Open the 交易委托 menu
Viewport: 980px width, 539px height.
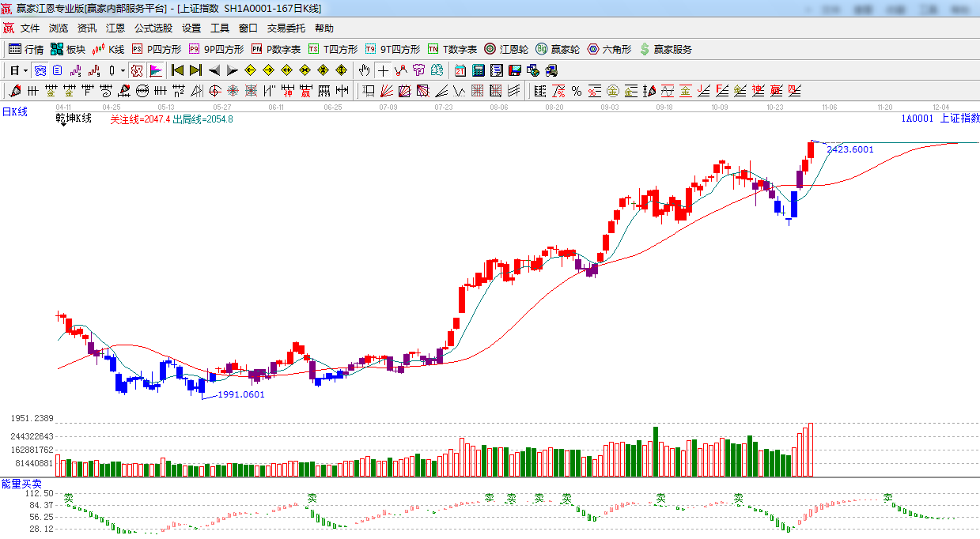[x=286, y=28]
